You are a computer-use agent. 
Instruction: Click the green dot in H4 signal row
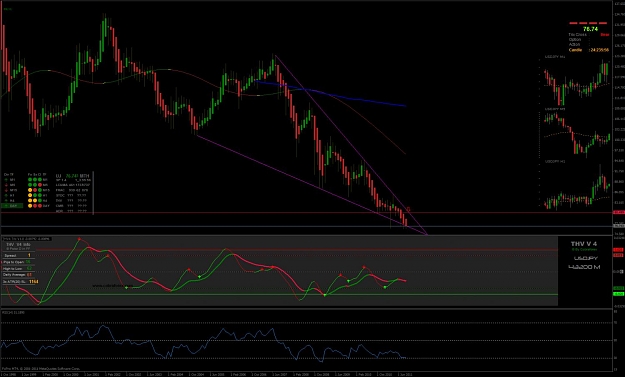click(x=40, y=200)
